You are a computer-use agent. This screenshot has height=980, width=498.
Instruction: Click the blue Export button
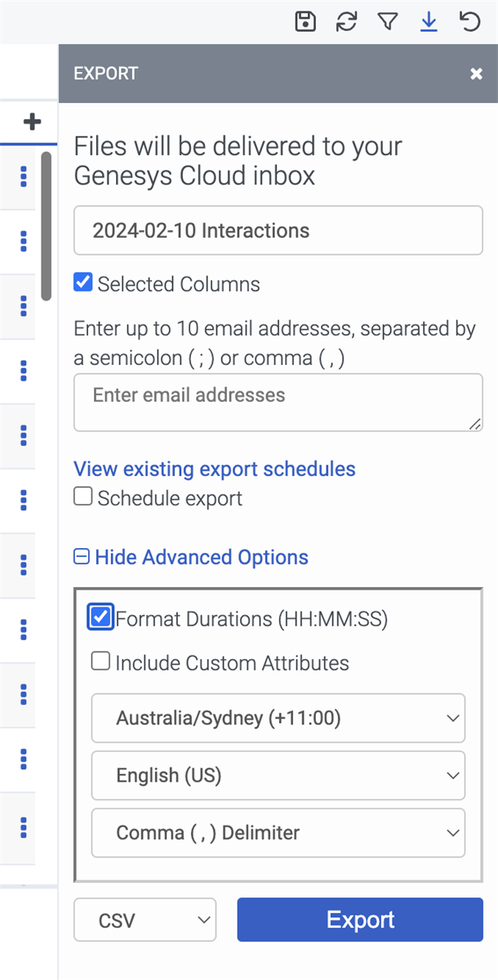(360, 920)
